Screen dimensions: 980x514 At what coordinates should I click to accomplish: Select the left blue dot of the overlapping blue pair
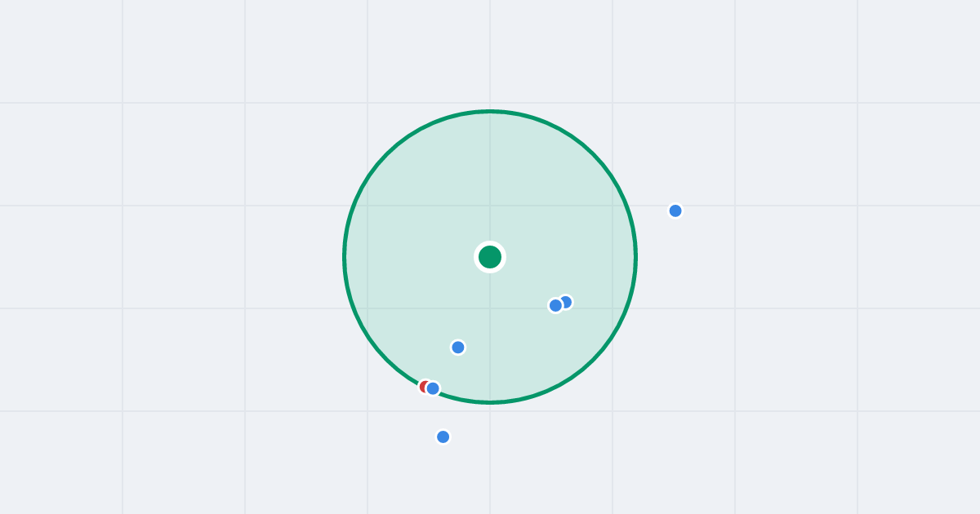pyautogui.click(x=555, y=305)
